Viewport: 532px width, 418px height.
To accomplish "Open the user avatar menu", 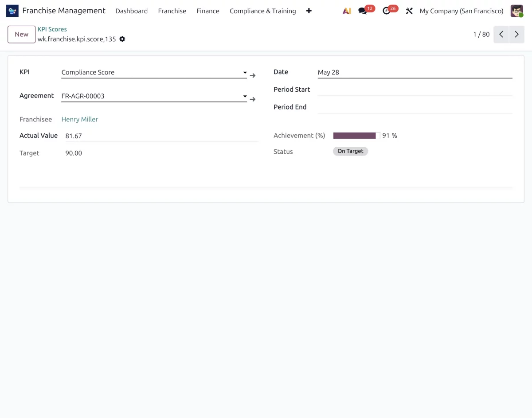I will point(517,11).
